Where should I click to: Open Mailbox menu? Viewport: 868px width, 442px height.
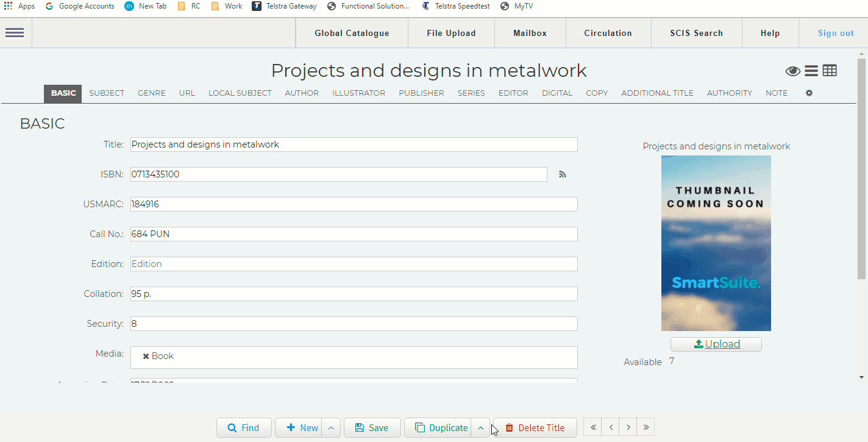[530, 34]
